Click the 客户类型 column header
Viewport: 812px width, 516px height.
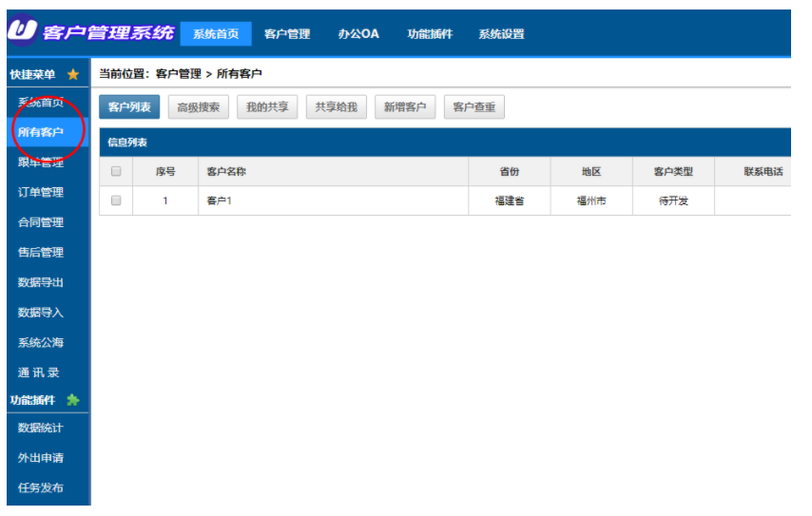(x=673, y=172)
